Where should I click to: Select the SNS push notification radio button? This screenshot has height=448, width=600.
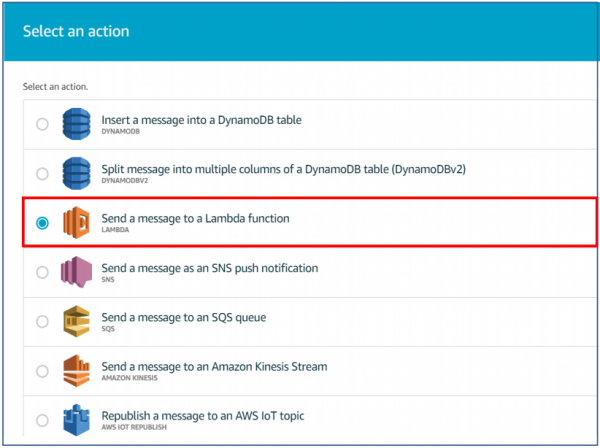[x=41, y=272]
